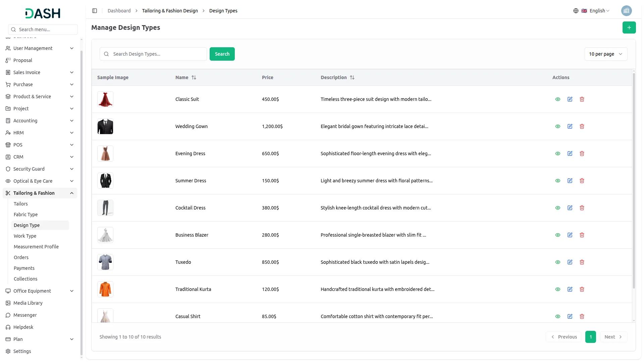
Task: Click the edit icon for Tuxedo
Action: click(570, 262)
